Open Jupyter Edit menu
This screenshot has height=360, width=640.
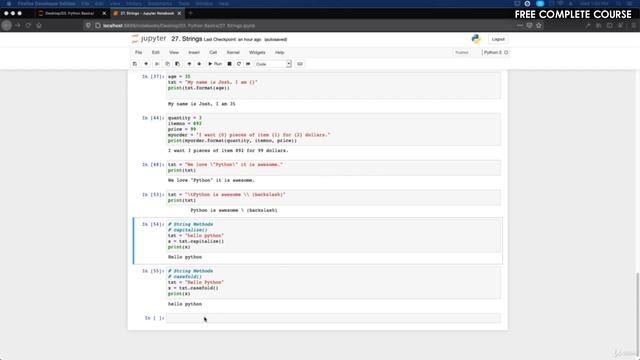click(x=156, y=53)
